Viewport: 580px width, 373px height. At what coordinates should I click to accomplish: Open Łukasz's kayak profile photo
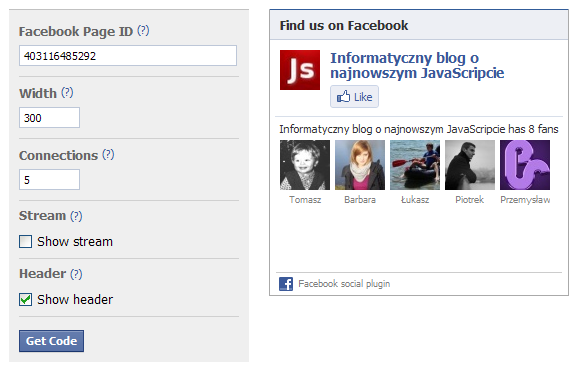[415, 165]
